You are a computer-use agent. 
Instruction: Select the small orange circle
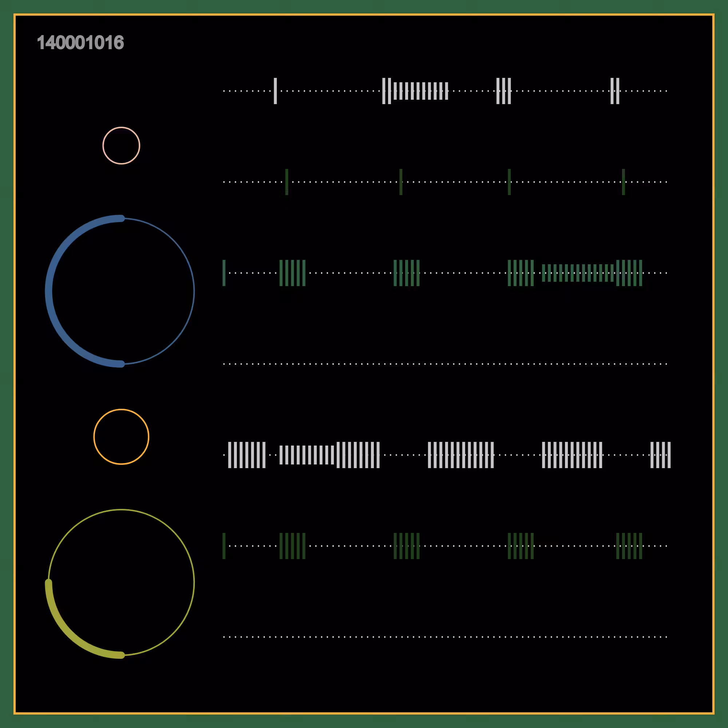coord(121,437)
